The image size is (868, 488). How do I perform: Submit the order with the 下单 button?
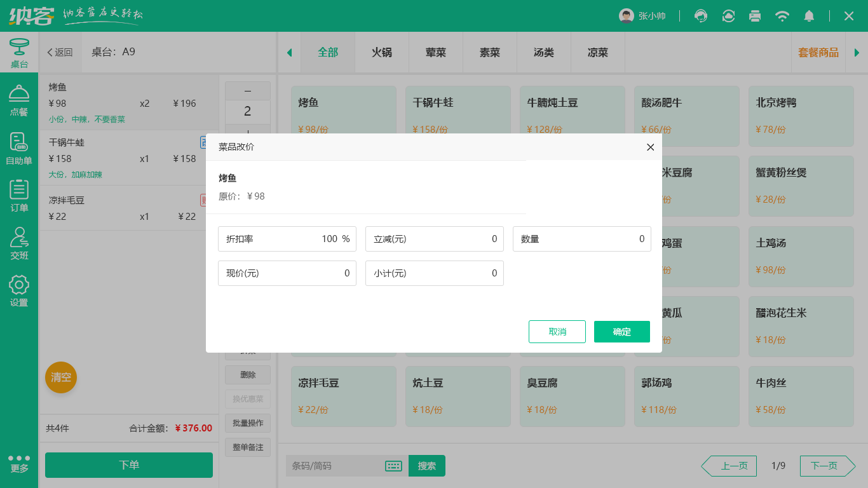pyautogui.click(x=128, y=465)
